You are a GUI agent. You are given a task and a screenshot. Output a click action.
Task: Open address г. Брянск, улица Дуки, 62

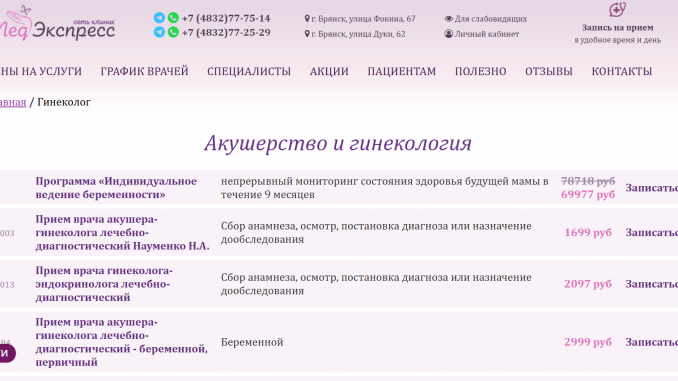click(x=358, y=34)
